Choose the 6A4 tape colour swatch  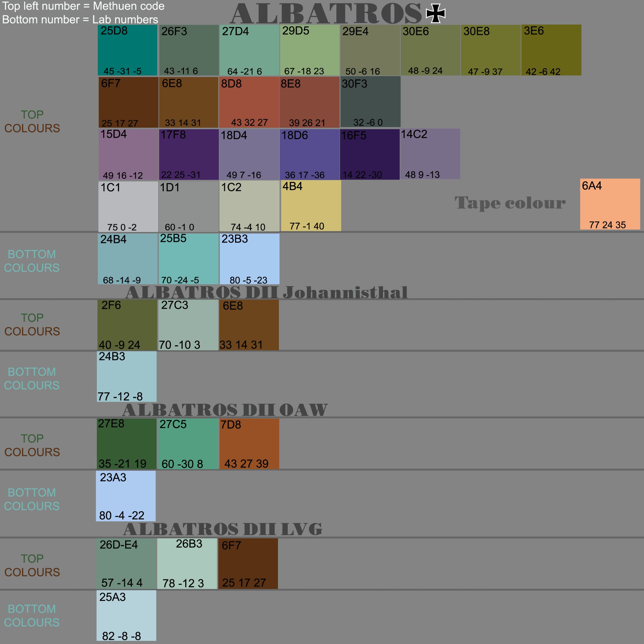point(610,204)
